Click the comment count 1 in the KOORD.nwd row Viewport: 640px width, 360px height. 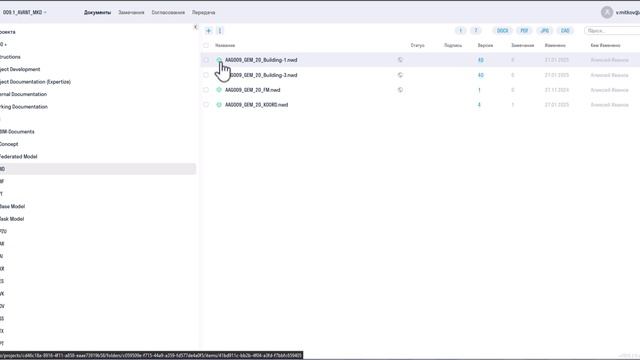pyautogui.click(x=513, y=105)
